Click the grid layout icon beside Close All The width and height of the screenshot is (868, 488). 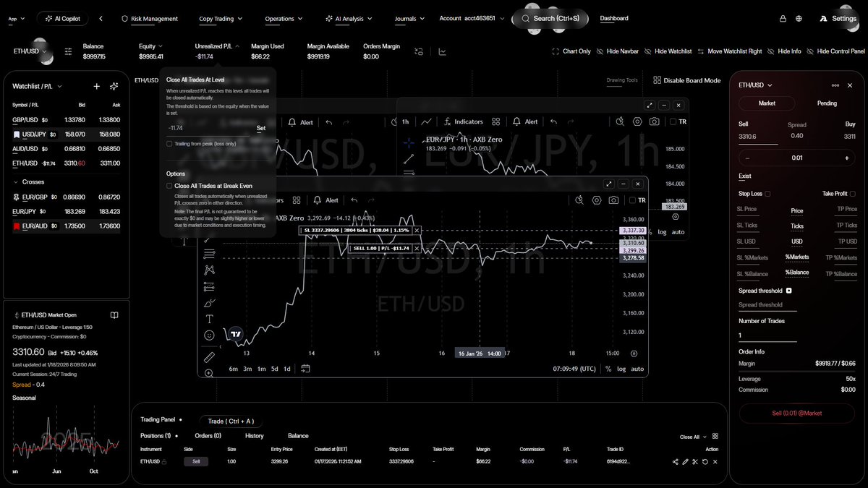(x=715, y=437)
